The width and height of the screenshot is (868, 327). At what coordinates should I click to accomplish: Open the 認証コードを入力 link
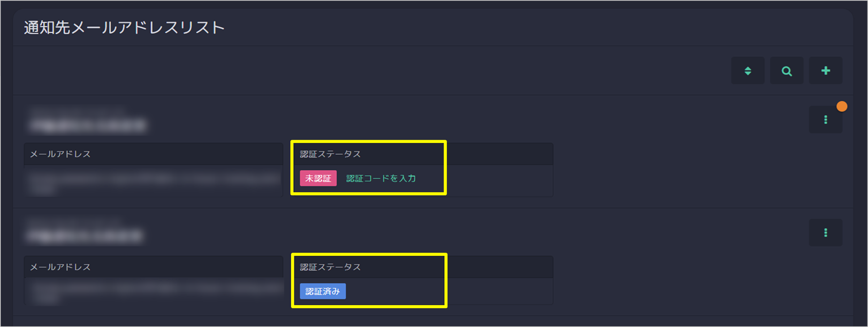tap(381, 177)
